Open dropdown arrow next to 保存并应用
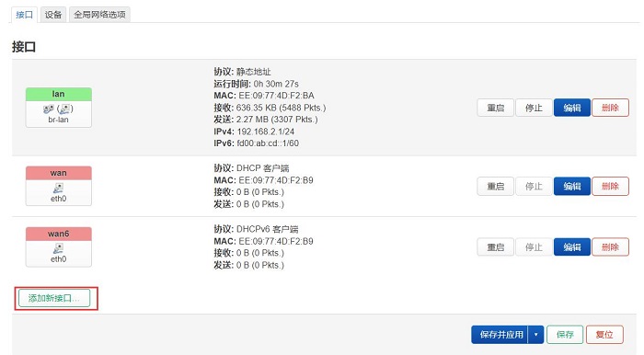Screen dimensions: 644x355 (x=536, y=335)
